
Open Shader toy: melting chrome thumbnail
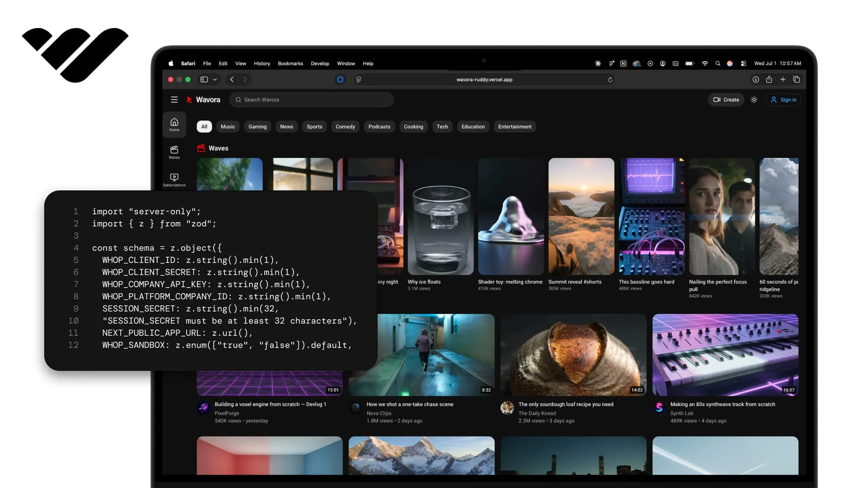511,216
